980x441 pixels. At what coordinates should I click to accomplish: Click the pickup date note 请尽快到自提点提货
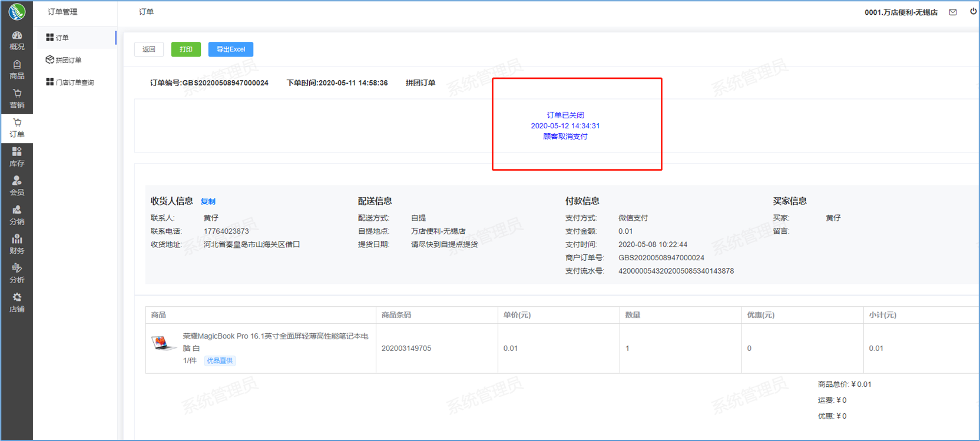click(x=444, y=244)
